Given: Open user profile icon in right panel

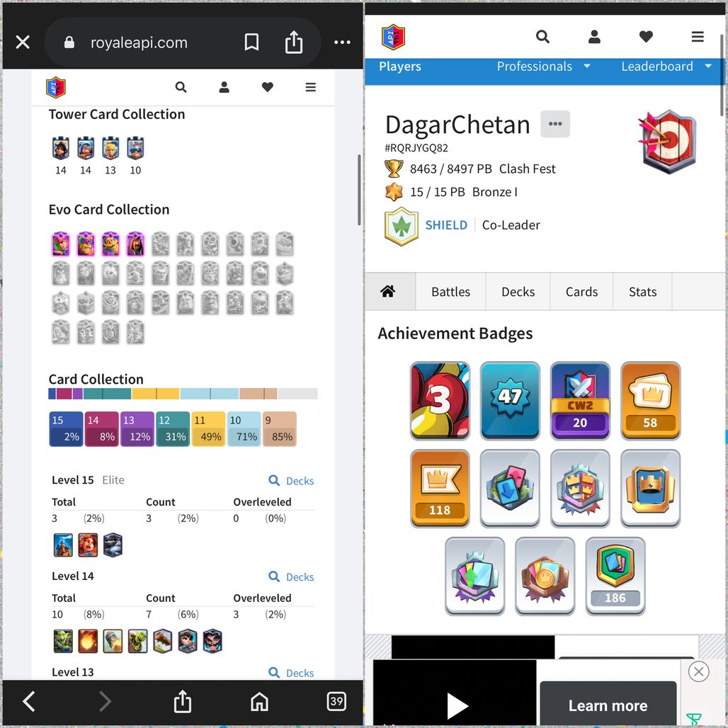Looking at the screenshot, I should [x=594, y=37].
